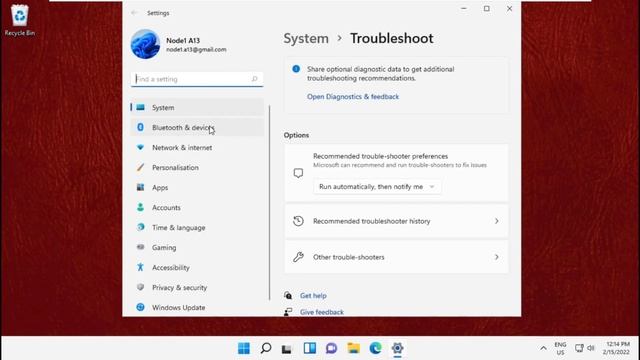Viewport: 640px width, 360px height.
Task: Click the Get help headset icon
Action: [288, 295]
